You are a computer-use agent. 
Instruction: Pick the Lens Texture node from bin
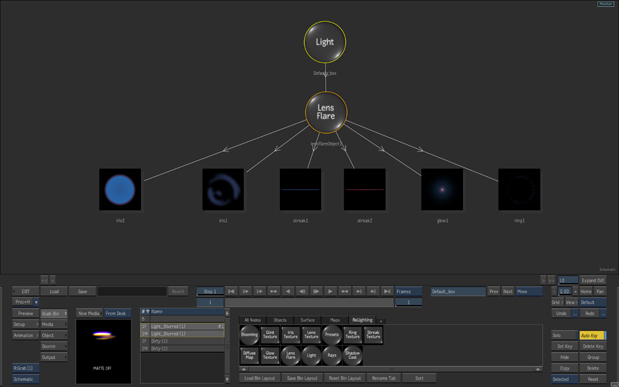[x=311, y=335]
